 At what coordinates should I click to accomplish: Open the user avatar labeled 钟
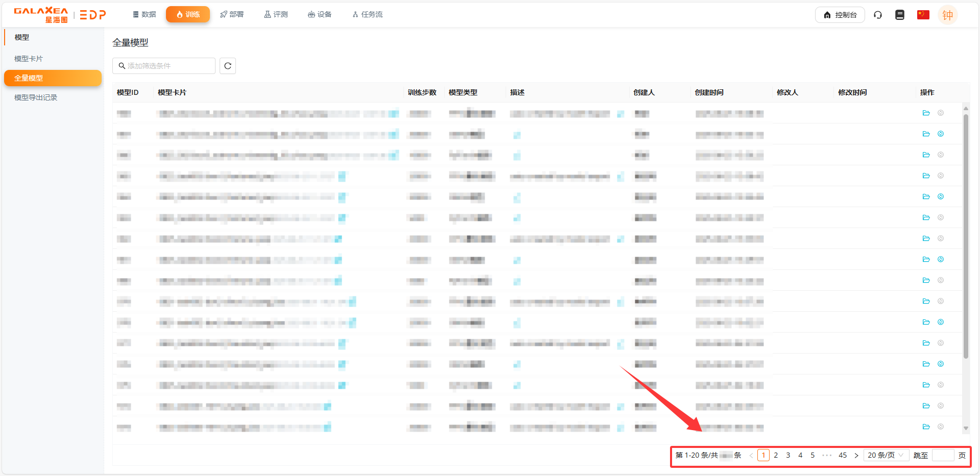tap(947, 15)
